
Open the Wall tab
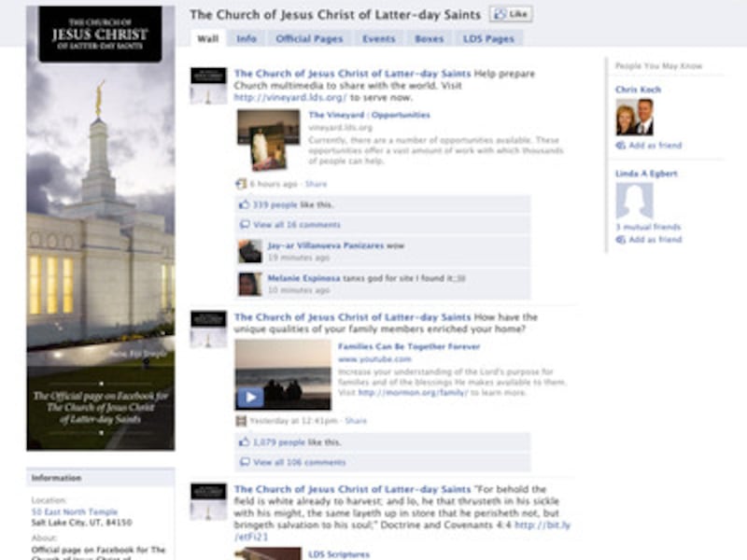[208, 38]
